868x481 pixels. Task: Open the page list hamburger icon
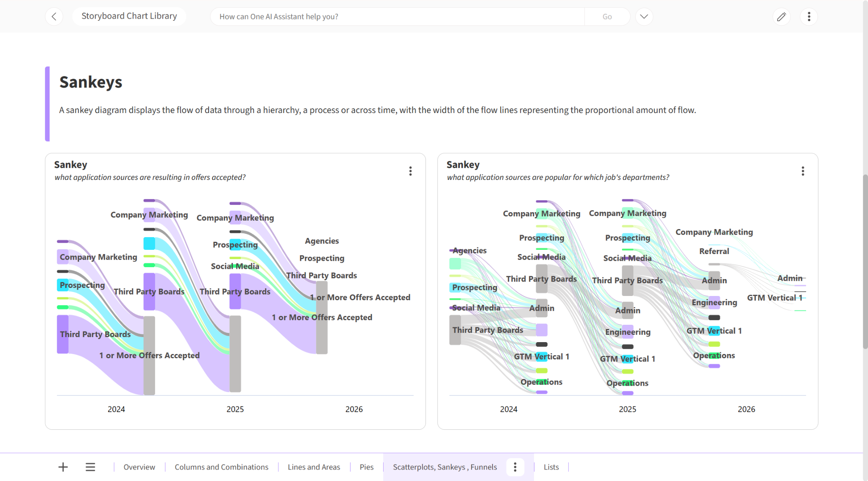pos(90,467)
